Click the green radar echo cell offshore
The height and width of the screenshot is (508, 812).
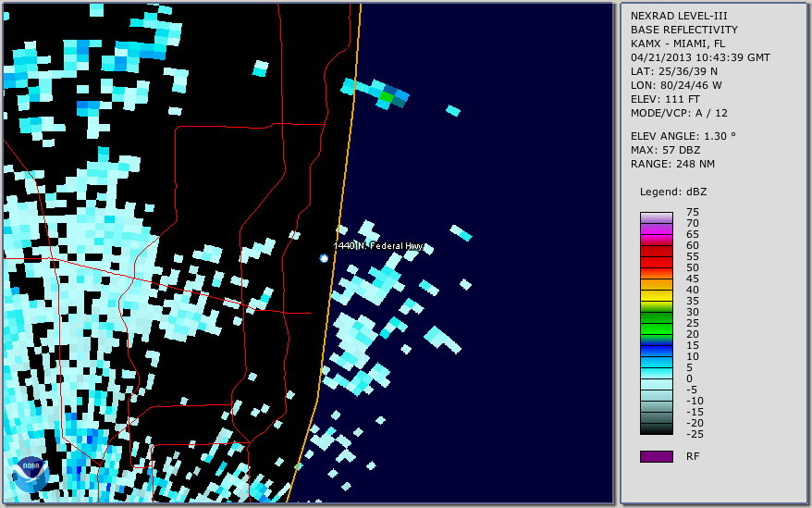tap(387, 96)
